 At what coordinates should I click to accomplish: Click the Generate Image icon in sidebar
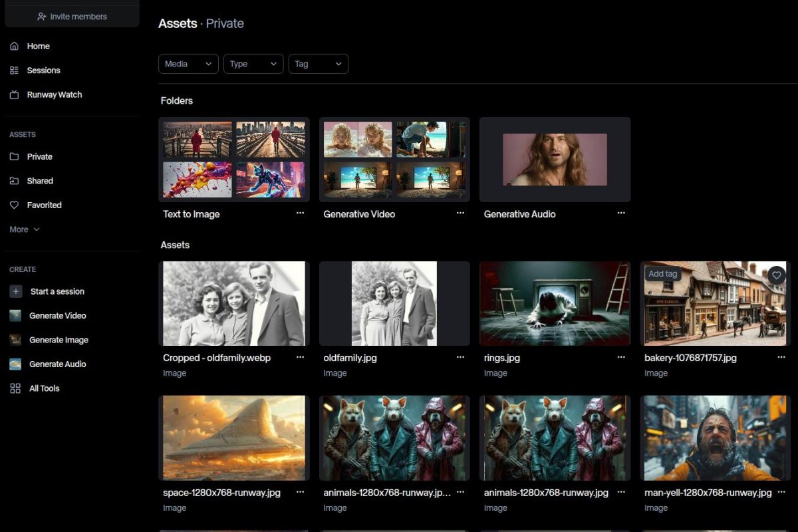click(15, 340)
